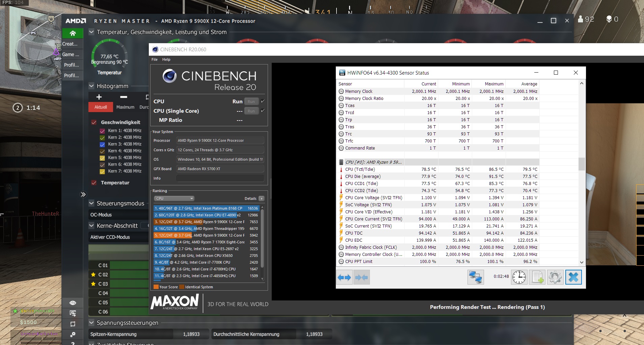The width and height of the screenshot is (644, 345).
Task: Click the CPU Core Voltage lightning sensor icon
Action: pyautogui.click(x=341, y=198)
